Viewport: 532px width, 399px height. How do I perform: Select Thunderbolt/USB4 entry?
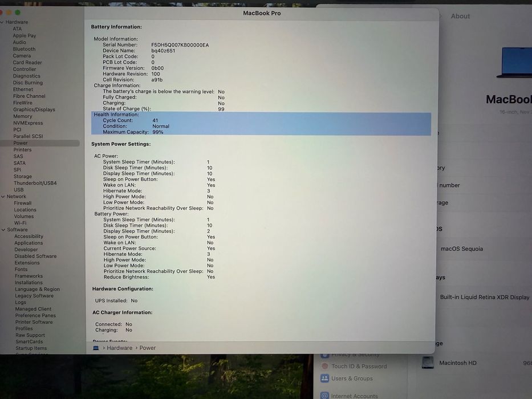(x=35, y=183)
